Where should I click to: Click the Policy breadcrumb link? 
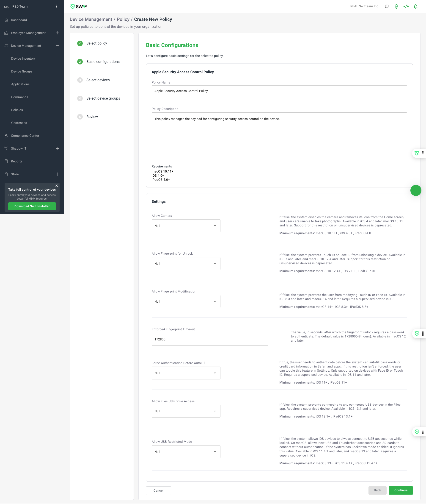tap(123, 19)
